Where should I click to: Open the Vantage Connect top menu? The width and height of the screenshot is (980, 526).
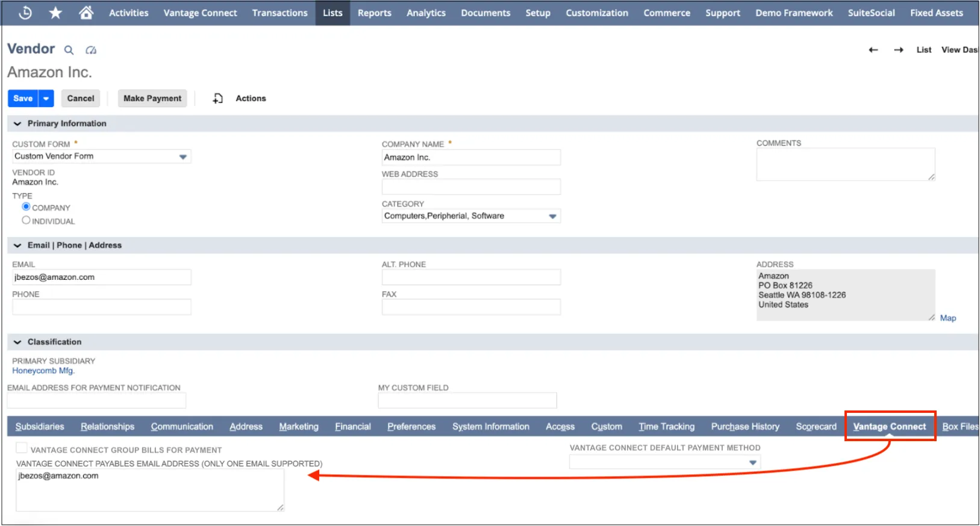tap(200, 13)
